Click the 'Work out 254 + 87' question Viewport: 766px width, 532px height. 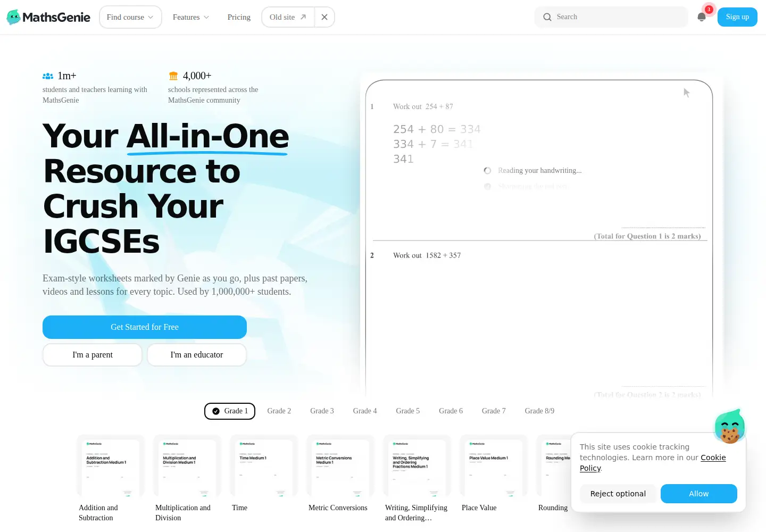pos(423,106)
